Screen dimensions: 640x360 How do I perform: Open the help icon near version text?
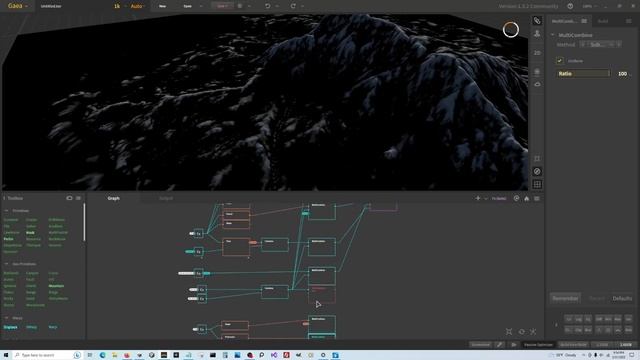(570, 6)
